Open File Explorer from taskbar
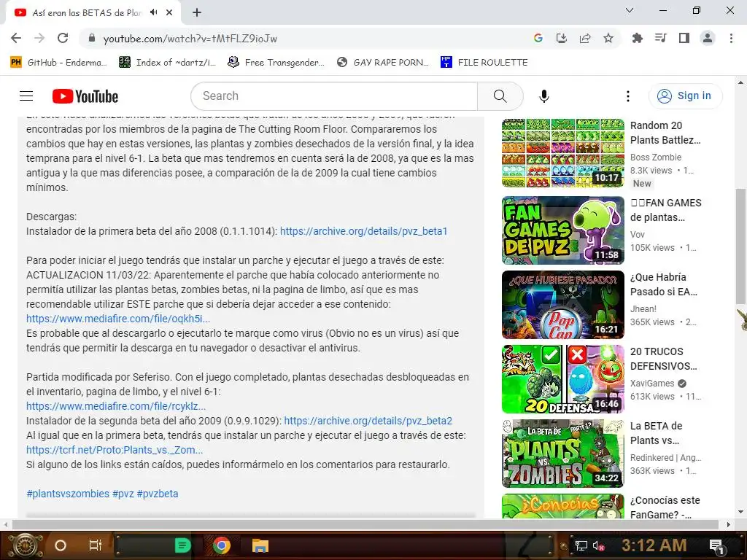The image size is (747, 560). pyautogui.click(x=260, y=545)
